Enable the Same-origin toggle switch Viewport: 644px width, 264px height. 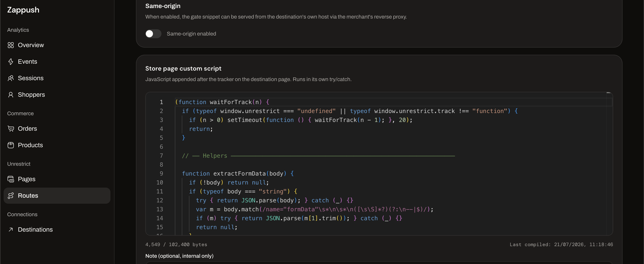(x=153, y=34)
